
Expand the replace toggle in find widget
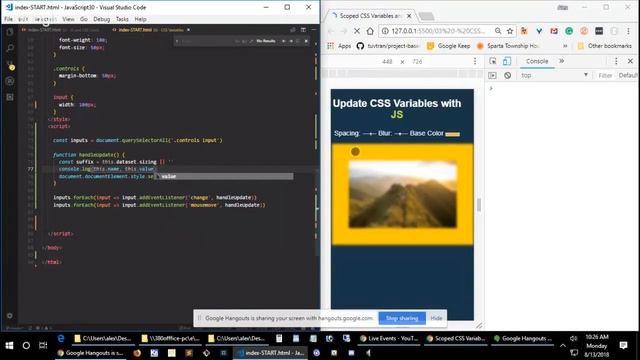point(177,41)
